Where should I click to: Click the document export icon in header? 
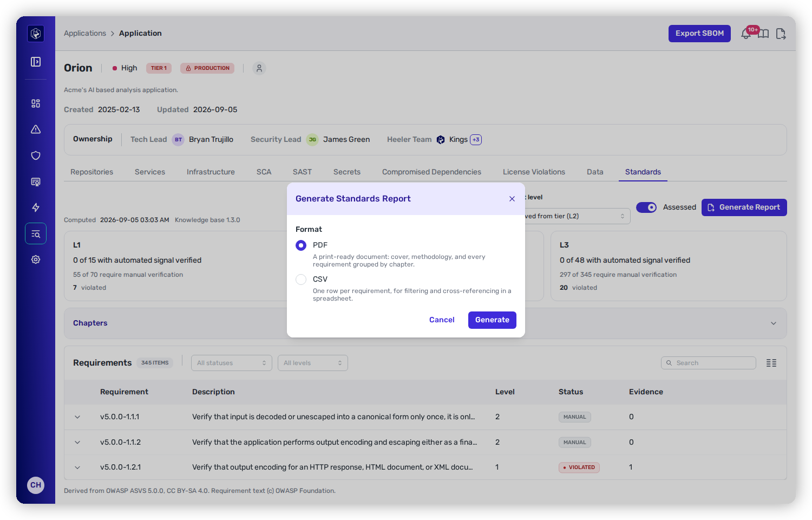(x=781, y=34)
